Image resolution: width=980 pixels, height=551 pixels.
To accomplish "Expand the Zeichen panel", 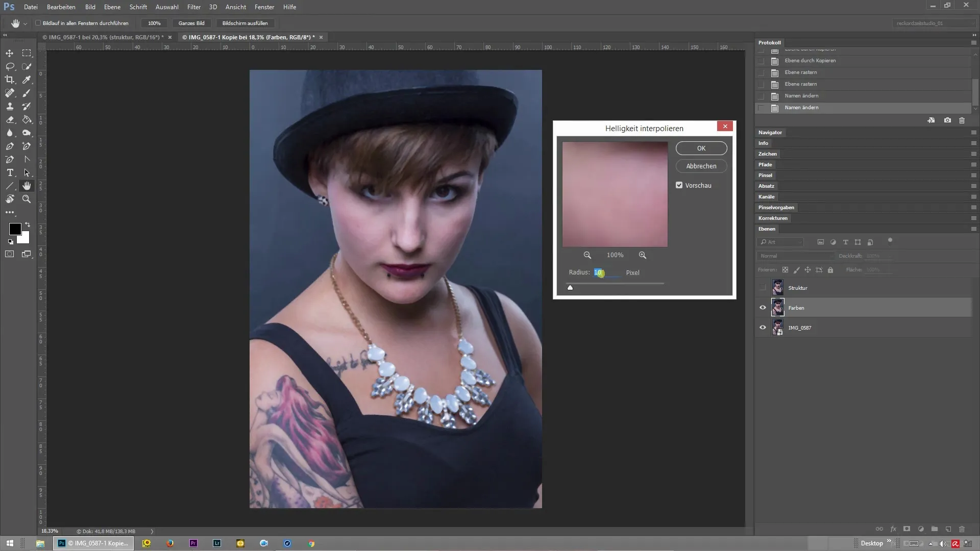I will (x=768, y=154).
